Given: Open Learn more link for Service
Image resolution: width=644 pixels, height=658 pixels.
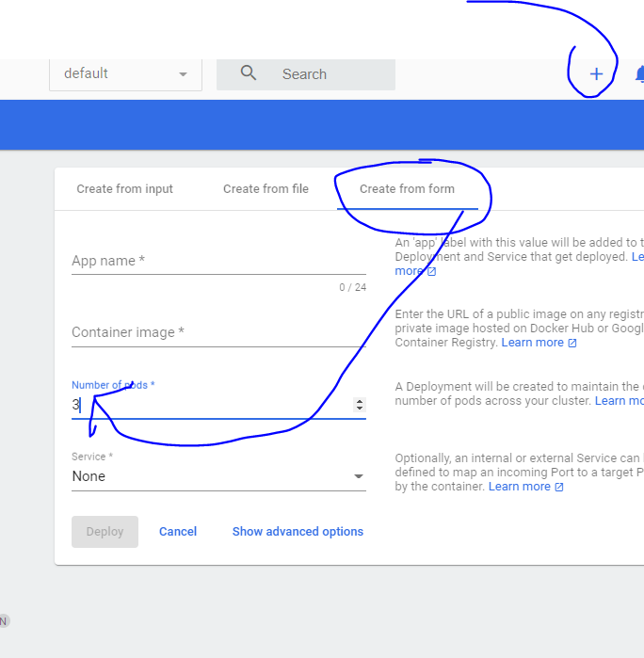Looking at the screenshot, I should (525, 487).
